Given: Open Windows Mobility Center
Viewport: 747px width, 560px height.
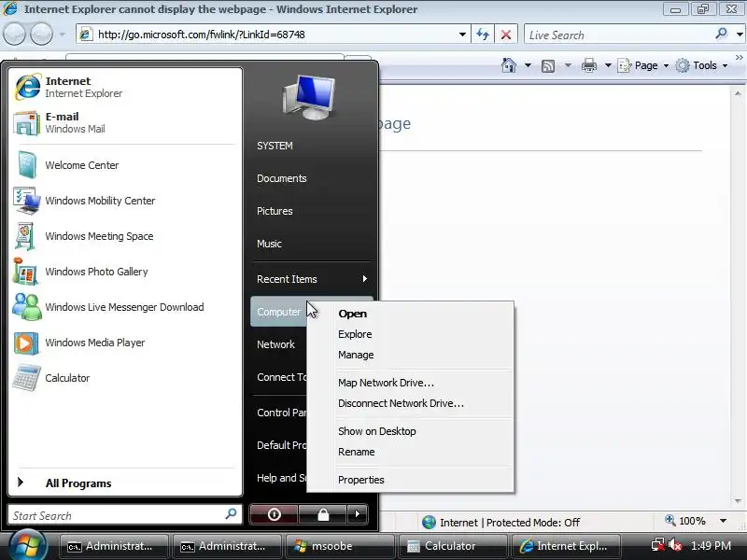Looking at the screenshot, I should [125, 201].
